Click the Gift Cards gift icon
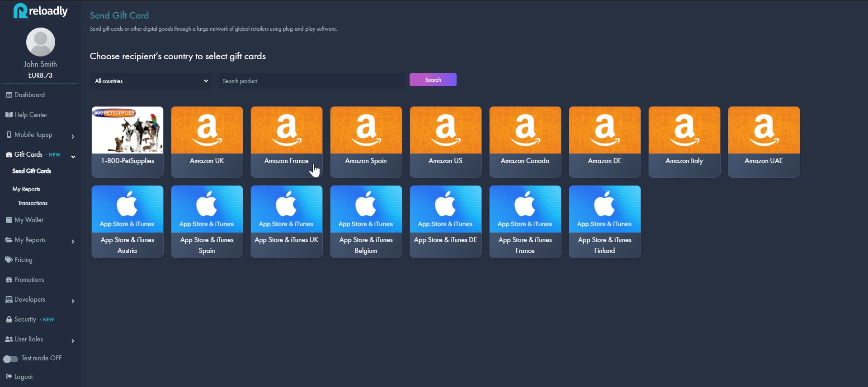Image resolution: width=868 pixels, height=387 pixels. click(x=9, y=154)
